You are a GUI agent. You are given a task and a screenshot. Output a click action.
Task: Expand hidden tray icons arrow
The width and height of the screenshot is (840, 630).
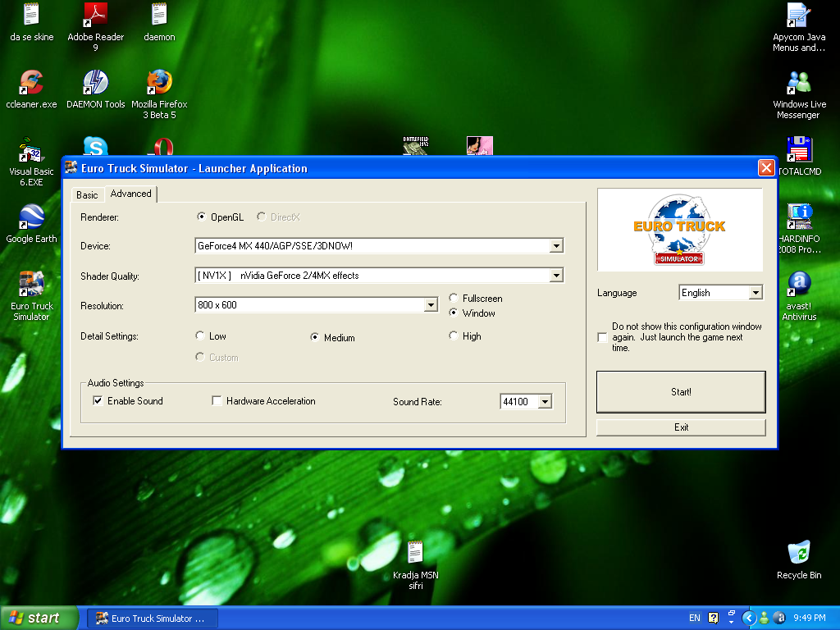pyautogui.click(x=749, y=619)
